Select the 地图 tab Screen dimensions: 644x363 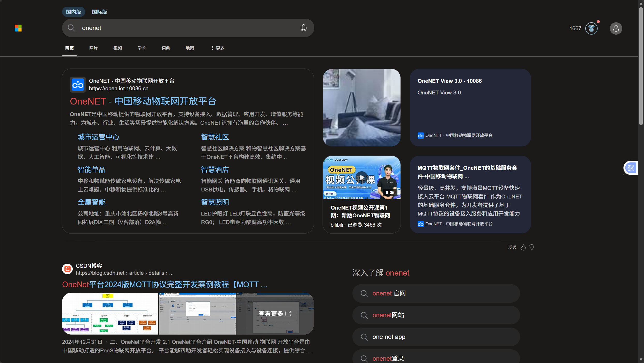click(x=190, y=48)
